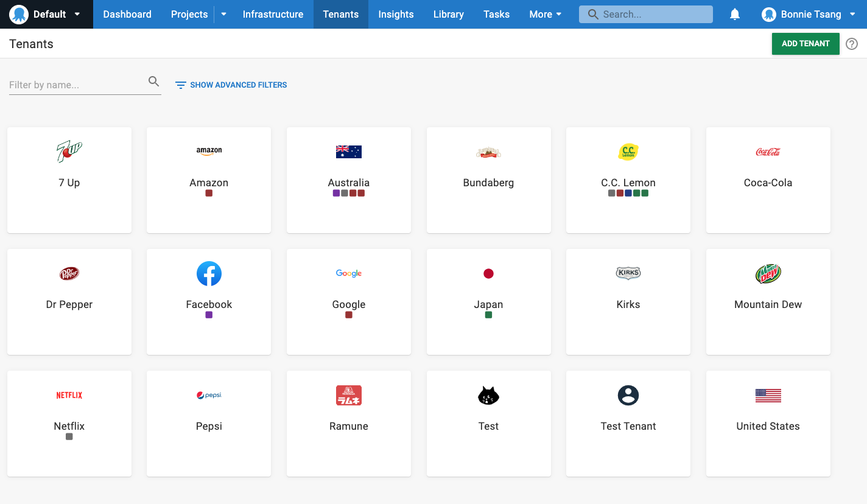The height and width of the screenshot is (504, 867).
Task: Select the Tenants nav item
Action: (341, 14)
